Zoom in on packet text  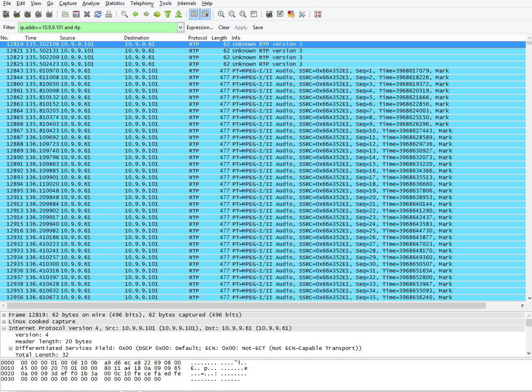[x=221, y=14]
